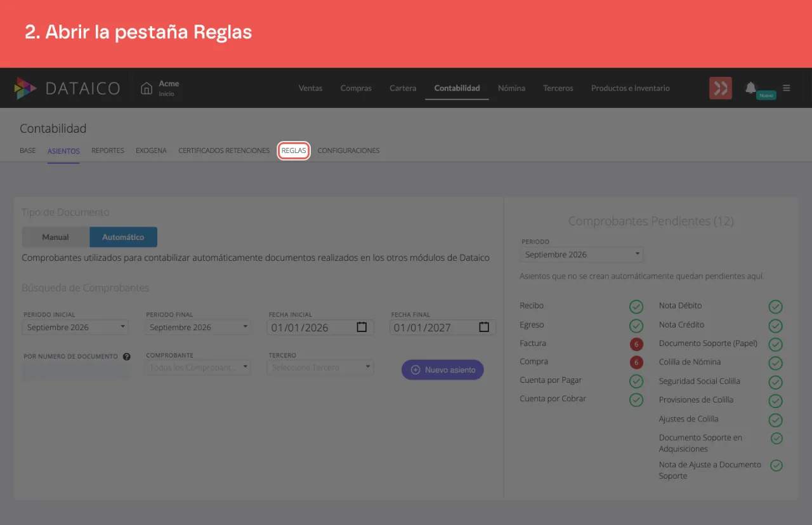Open the Certificados Retenciones tab

coord(224,150)
